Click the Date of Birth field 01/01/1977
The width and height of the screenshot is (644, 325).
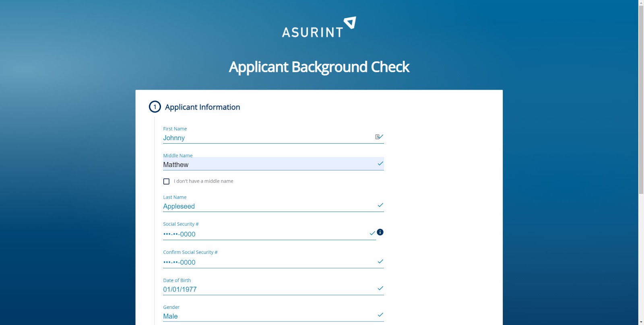[x=273, y=289]
